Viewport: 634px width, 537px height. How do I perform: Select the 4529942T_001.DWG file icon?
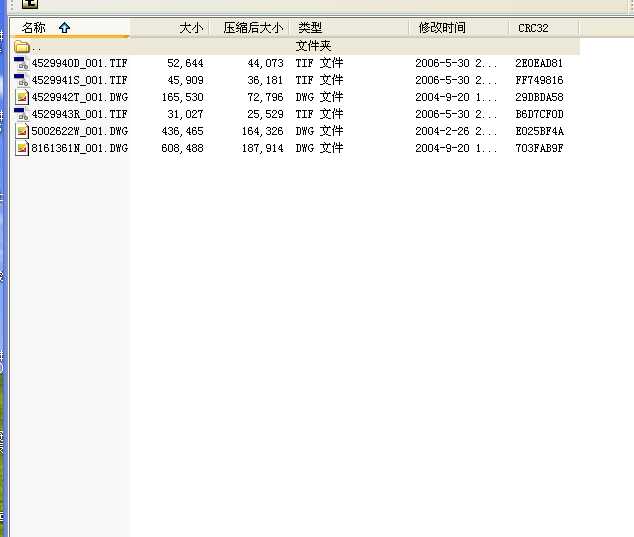pyautogui.click(x=22, y=97)
